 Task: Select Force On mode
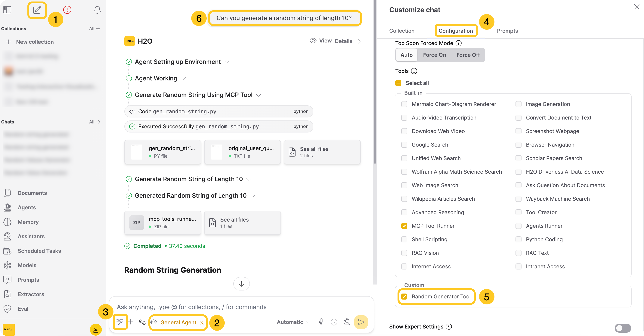click(434, 55)
